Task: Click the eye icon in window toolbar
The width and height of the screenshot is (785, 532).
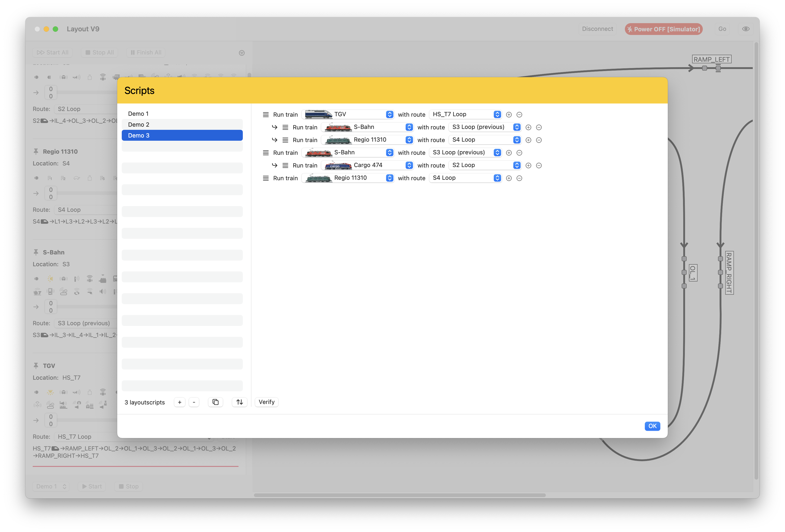Action: point(745,29)
